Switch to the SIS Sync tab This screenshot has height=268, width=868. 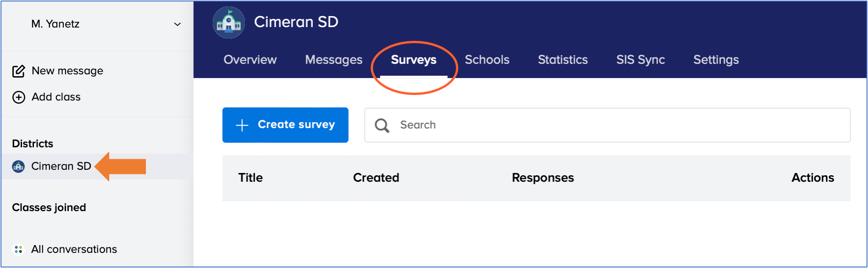pos(640,60)
